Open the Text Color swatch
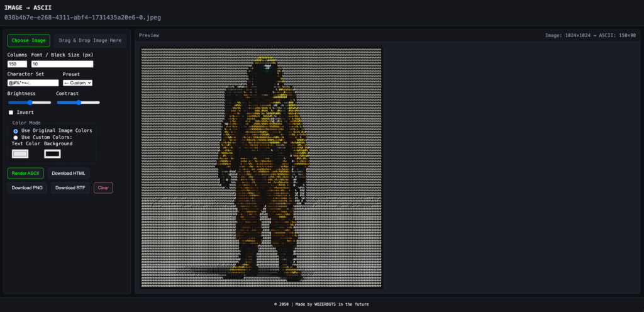Image resolution: width=644 pixels, height=312 pixels. coord(21,153)
